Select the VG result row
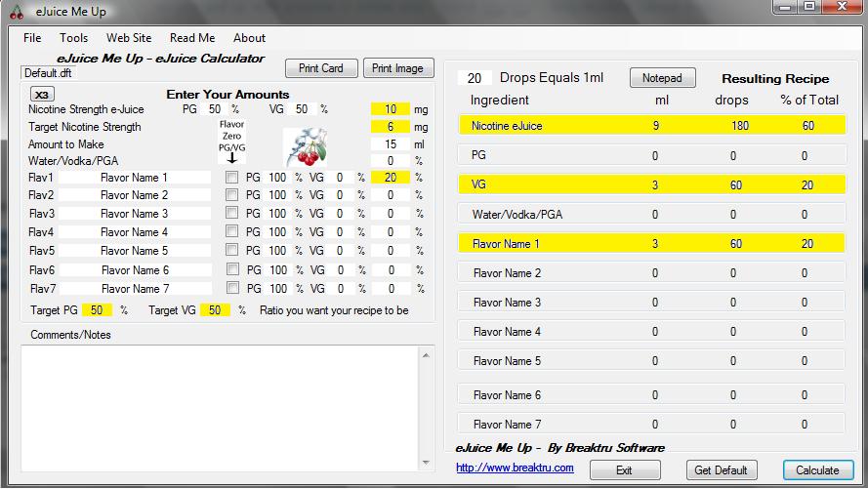Image resolution: width=868 pixels, height=489 pixels. (651, 184)
